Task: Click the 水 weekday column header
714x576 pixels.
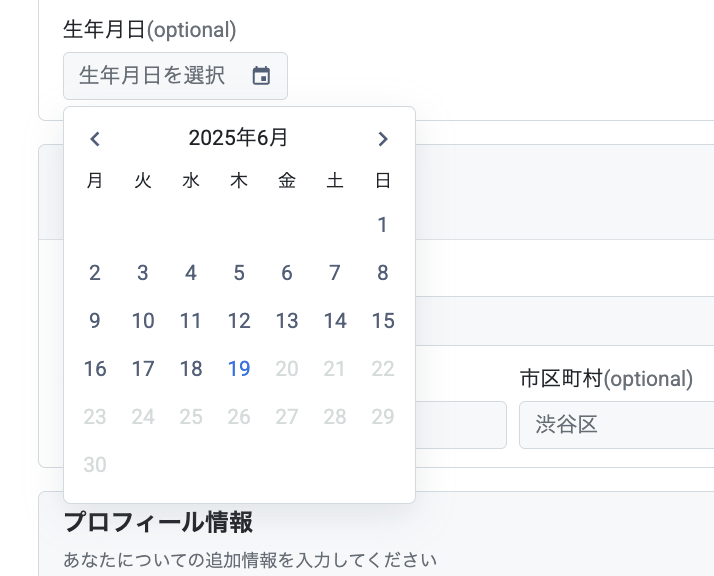Action: [x=191, y=180]
